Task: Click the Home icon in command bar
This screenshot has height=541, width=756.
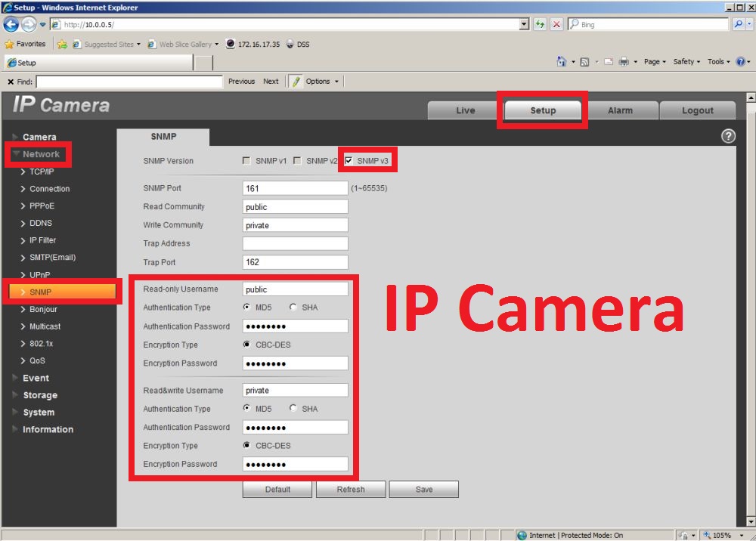Action: (562, 62)
